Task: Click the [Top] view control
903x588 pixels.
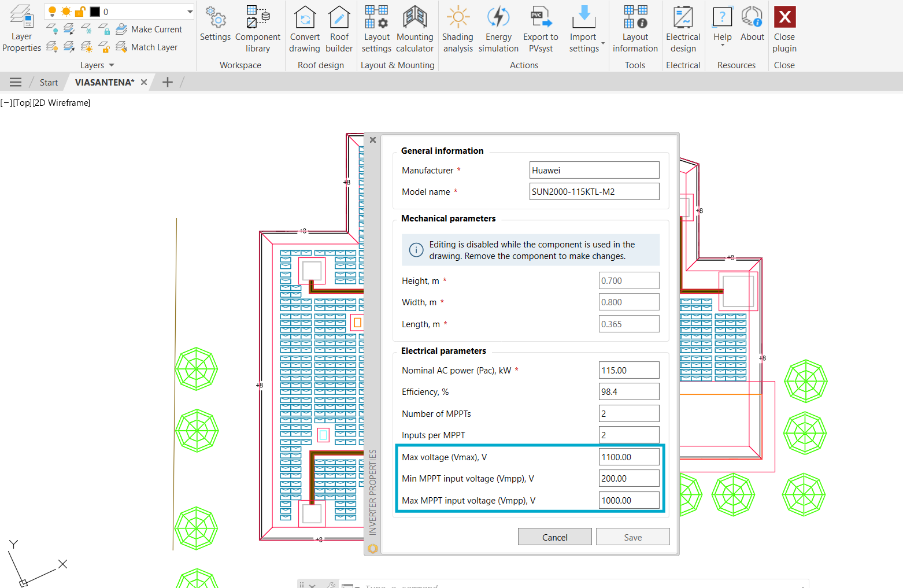Action: point(22,103)
